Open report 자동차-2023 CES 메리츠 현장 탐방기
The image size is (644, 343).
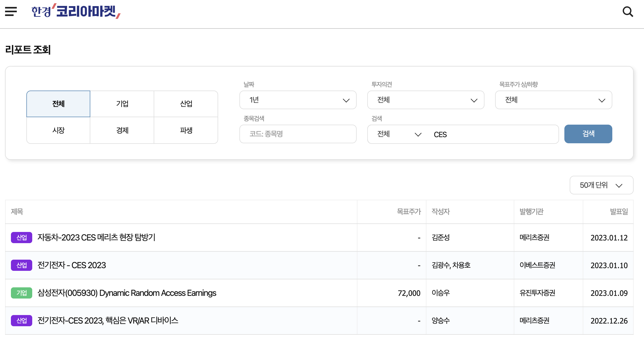[96, 238]
